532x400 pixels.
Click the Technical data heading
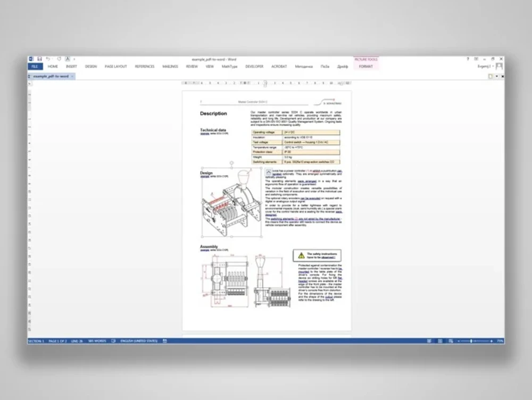(x=213, y=130)
